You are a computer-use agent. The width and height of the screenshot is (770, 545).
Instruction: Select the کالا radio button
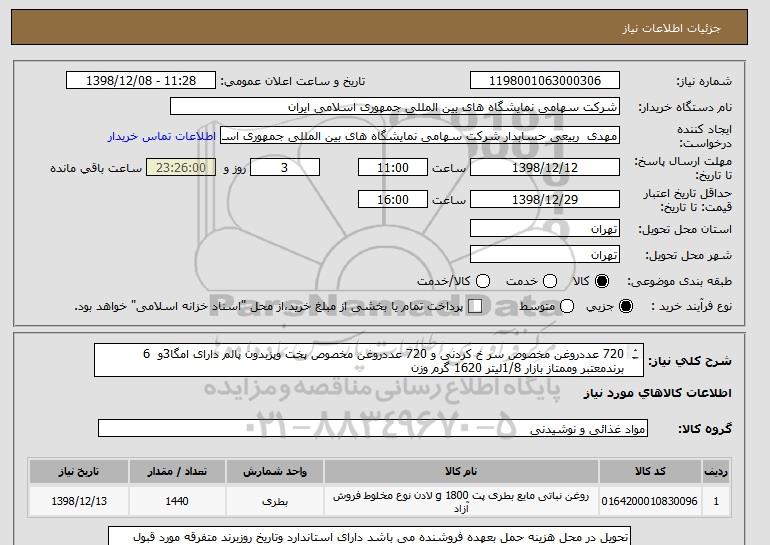pos(601,281)
